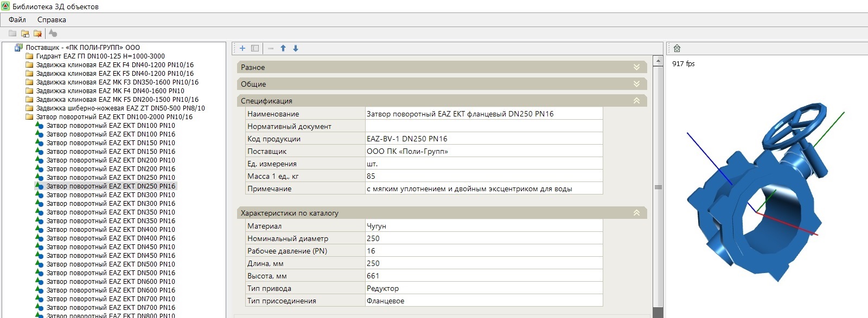Click the blue plus add property icon
Image resolution: width=868 pixels, height=318 pixels.
point(242,48)
